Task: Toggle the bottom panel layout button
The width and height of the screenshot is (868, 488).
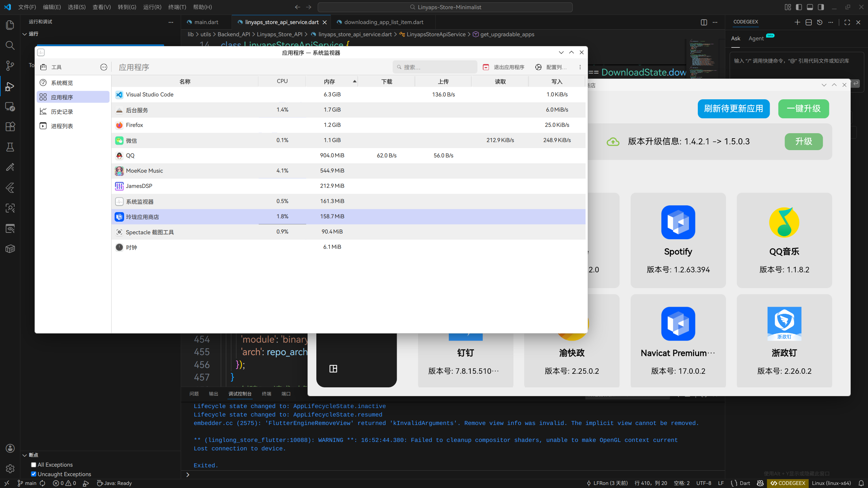Action: [810, 7]
